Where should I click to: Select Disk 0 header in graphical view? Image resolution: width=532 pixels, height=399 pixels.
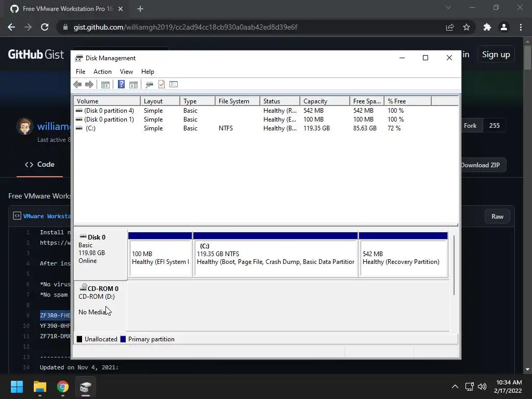tap(100, 255)
